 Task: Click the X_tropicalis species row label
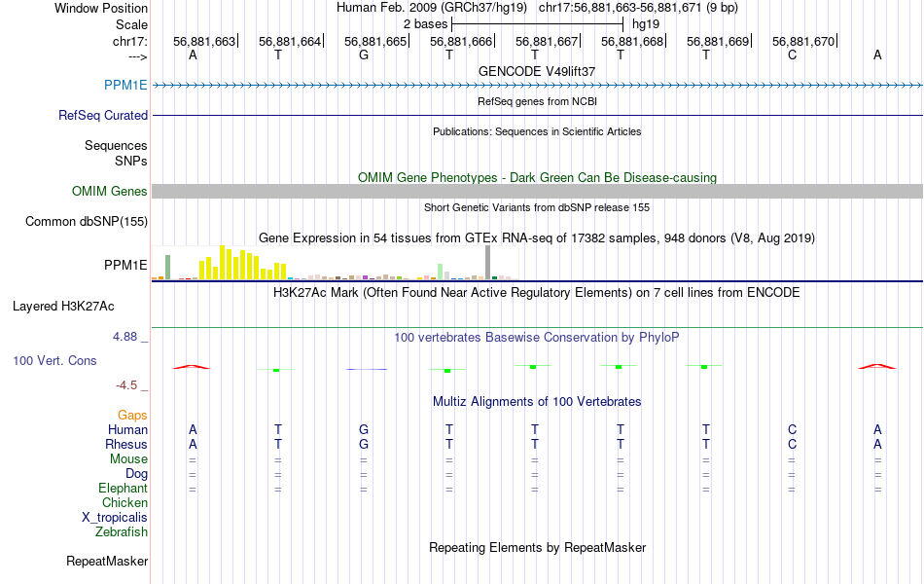115,518
